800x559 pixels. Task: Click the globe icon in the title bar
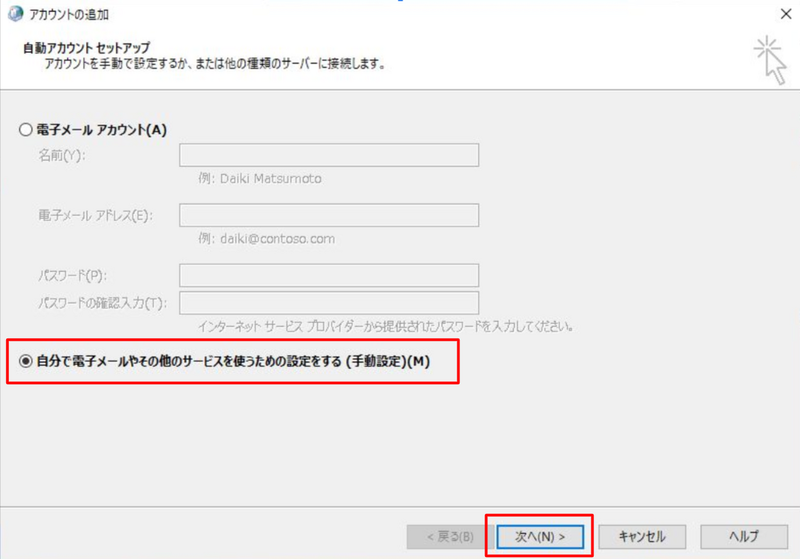15,14
